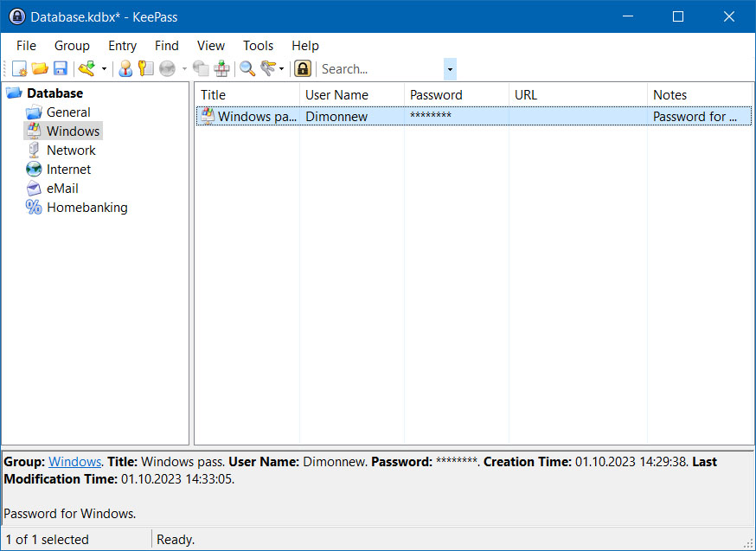This screenshot has height=551, width=756.
Task: Save the database with the floppy disk icon
Action: pos(61,69)
